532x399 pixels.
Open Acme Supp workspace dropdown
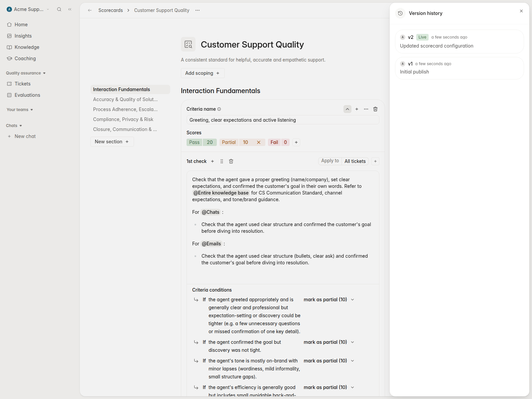coord(28,9)
